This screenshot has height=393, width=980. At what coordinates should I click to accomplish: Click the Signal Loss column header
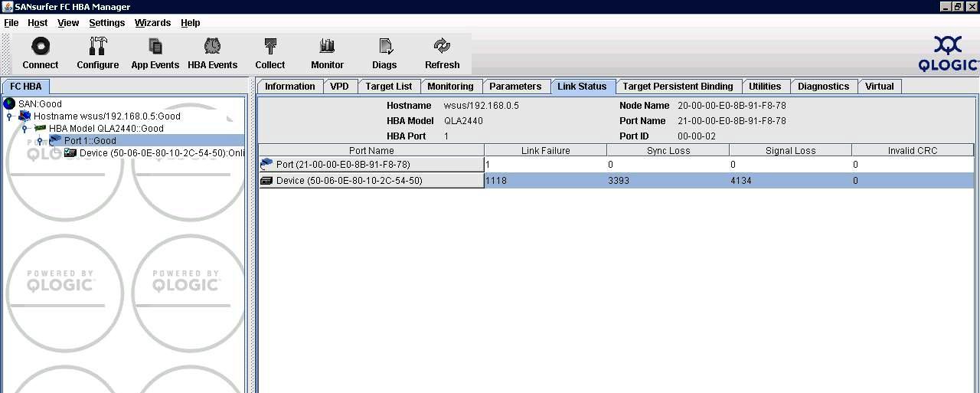(x=790, y=150)
